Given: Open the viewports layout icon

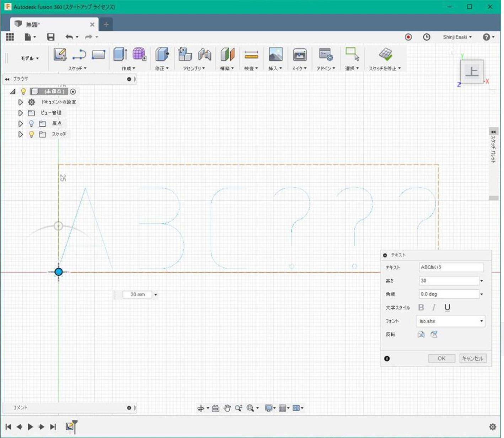Looking at the screenshot, I should [296, 408].
